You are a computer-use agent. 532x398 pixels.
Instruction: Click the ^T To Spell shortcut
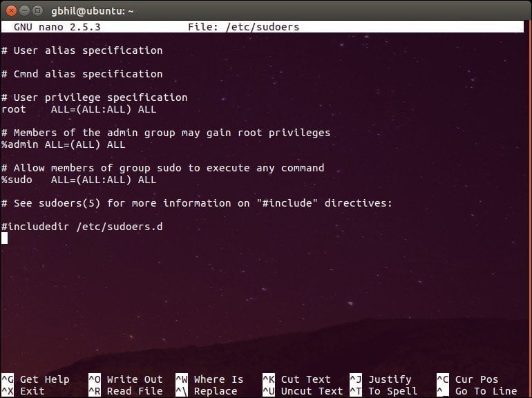point(383,391)
